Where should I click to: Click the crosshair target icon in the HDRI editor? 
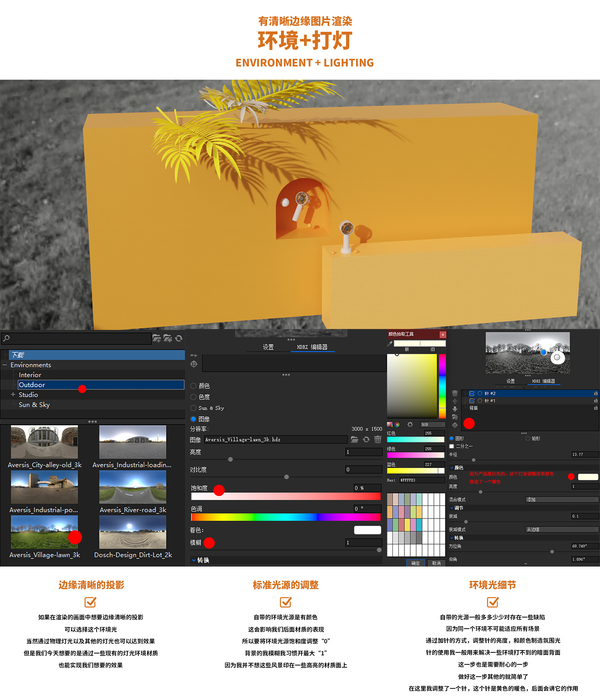(194, 364)
